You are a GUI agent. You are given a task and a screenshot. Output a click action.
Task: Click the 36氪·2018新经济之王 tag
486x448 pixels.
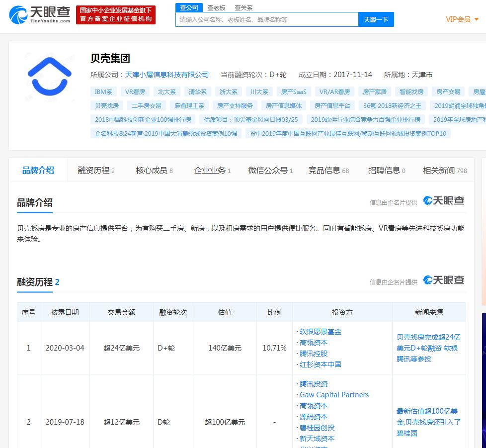click(x=392, y=106)
